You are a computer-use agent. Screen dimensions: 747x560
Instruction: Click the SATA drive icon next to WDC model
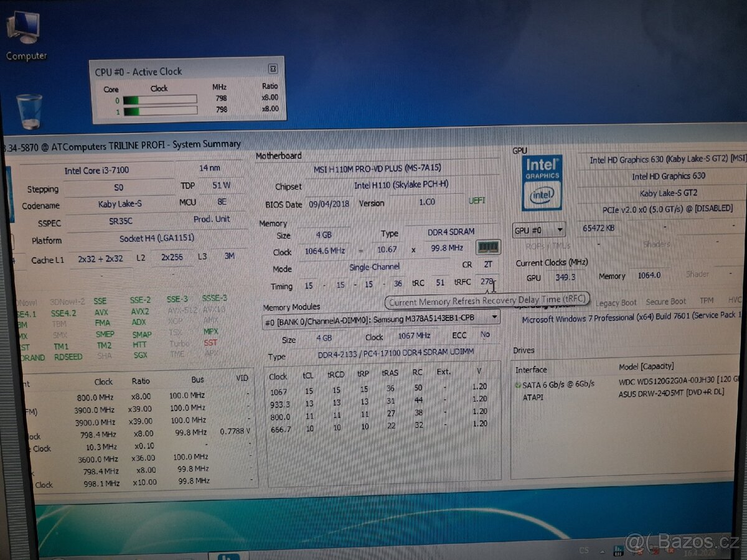pos(518,384)
